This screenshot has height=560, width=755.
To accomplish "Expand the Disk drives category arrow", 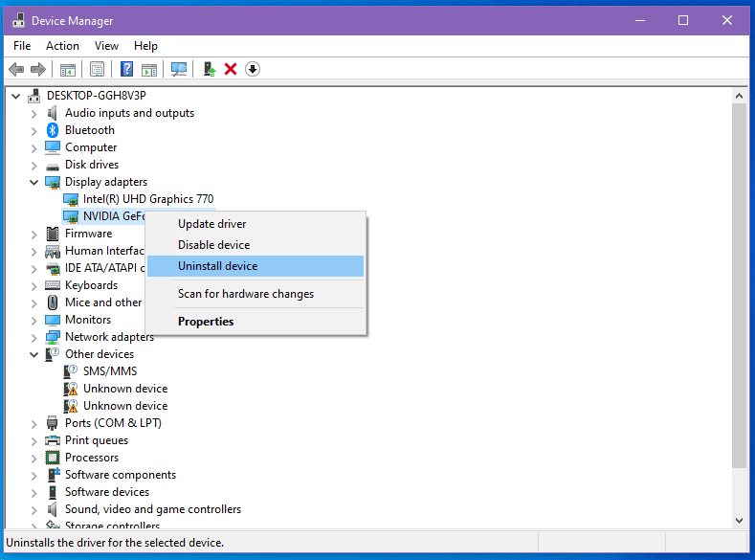I will (33, 166).
